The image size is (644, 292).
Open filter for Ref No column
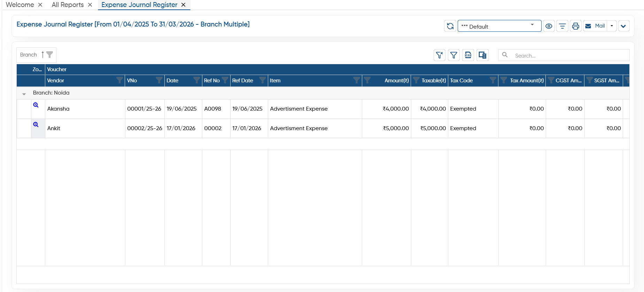(225, 81)
